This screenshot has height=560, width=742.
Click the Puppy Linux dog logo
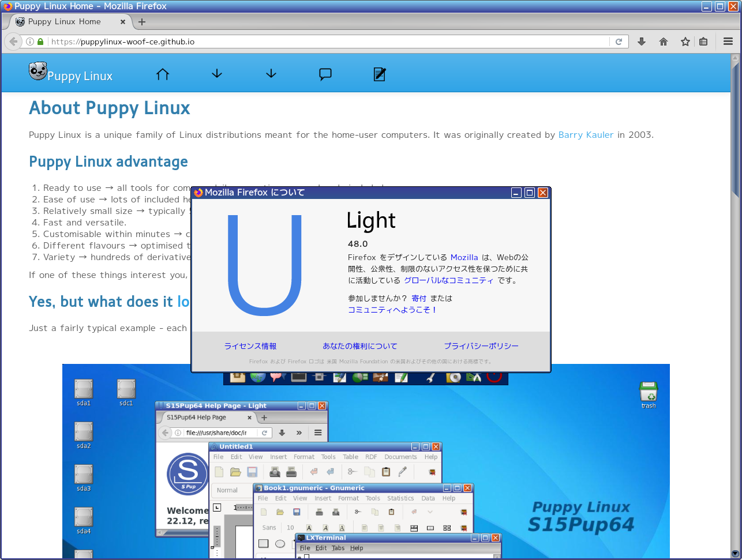(38, 71)
